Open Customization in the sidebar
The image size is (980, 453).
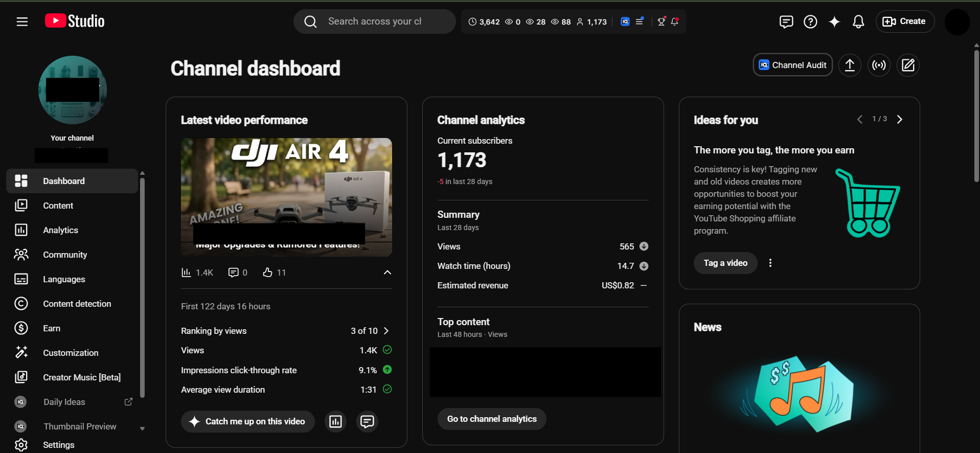[x=72, y=353]
